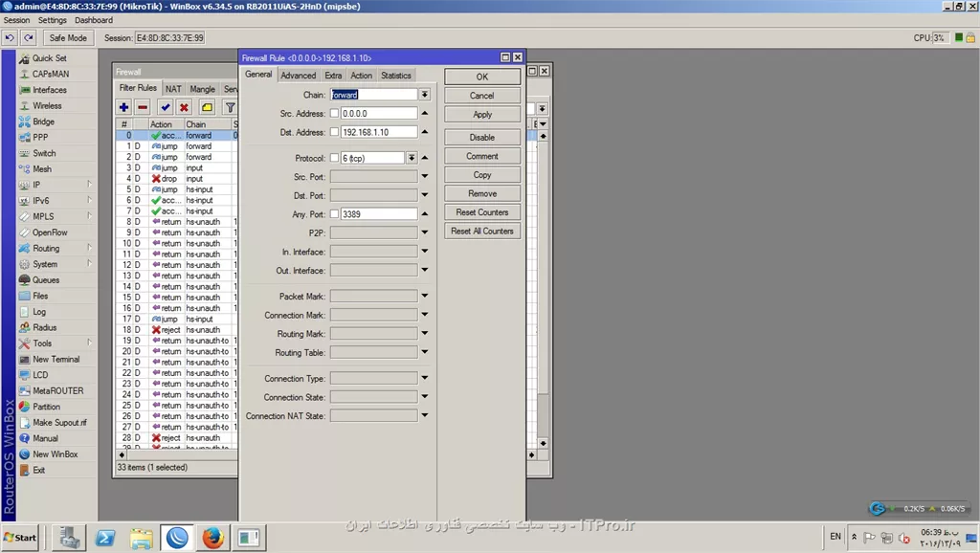Open the Settings menu
Viewport: 980px width, 553px height.
[53, 20]
